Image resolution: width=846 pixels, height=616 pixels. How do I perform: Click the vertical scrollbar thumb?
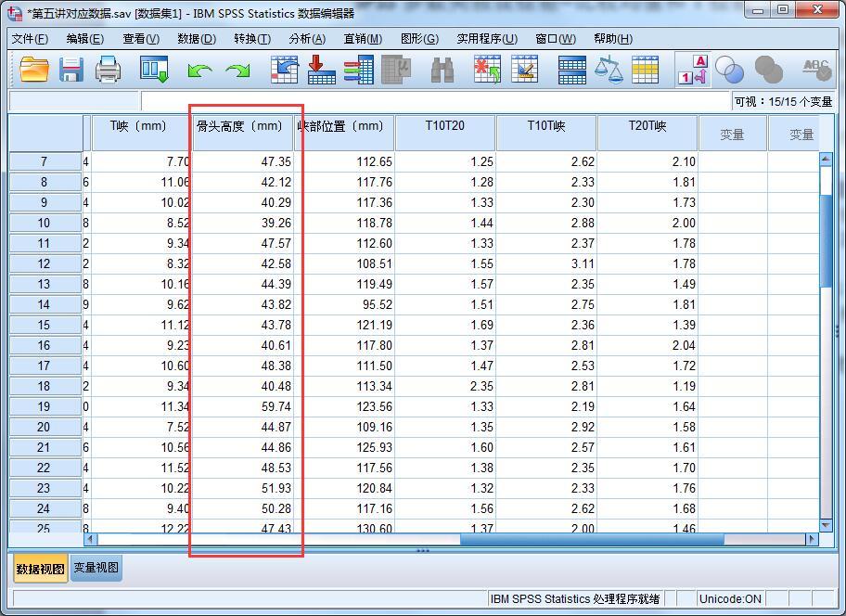tap(826, 240)
